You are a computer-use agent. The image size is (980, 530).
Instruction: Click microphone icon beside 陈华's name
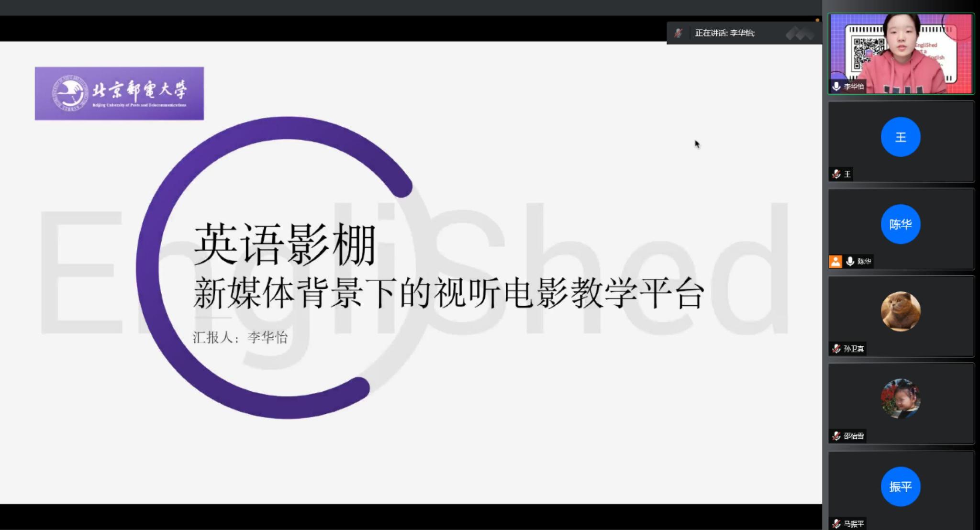850,262
